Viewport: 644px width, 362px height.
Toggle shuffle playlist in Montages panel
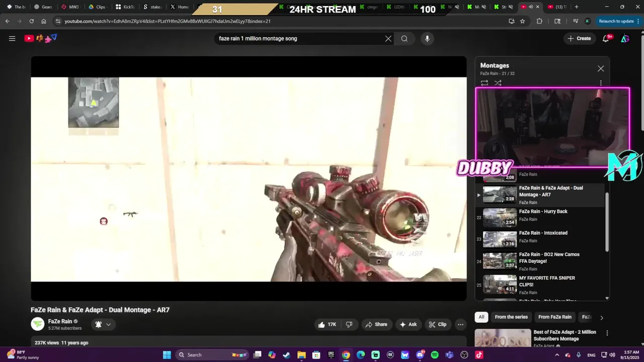tap(498, 83)
